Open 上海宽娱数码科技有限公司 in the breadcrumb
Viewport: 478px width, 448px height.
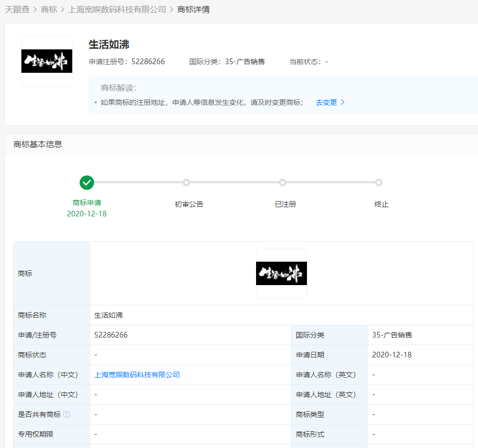(x=117, y=10)
